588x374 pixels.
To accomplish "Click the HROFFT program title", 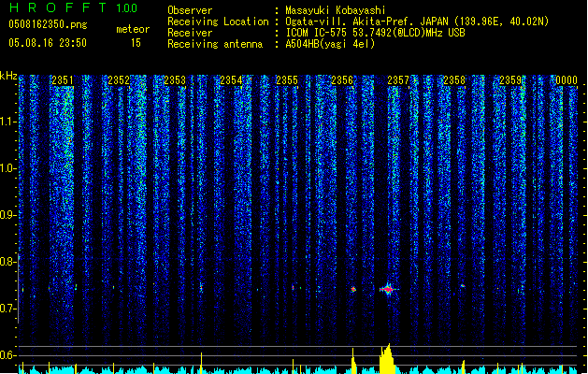I will tap(58, 7).
